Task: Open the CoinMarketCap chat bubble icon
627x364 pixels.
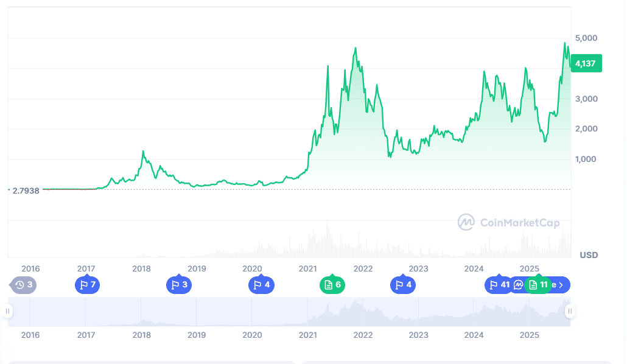Action: coord(518,285)
